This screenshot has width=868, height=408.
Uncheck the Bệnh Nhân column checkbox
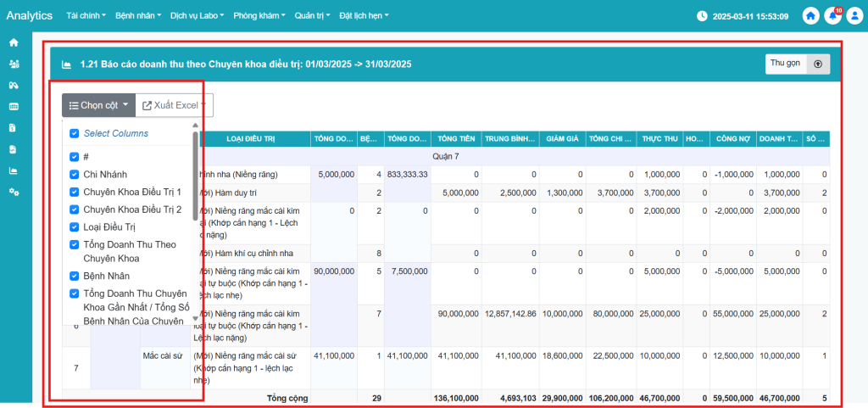(75, 276)
